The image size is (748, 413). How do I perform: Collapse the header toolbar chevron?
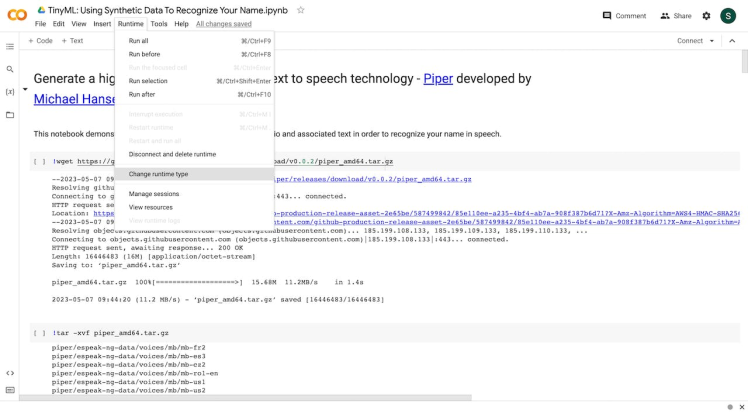pyautogui.click(x=732, y=41)
